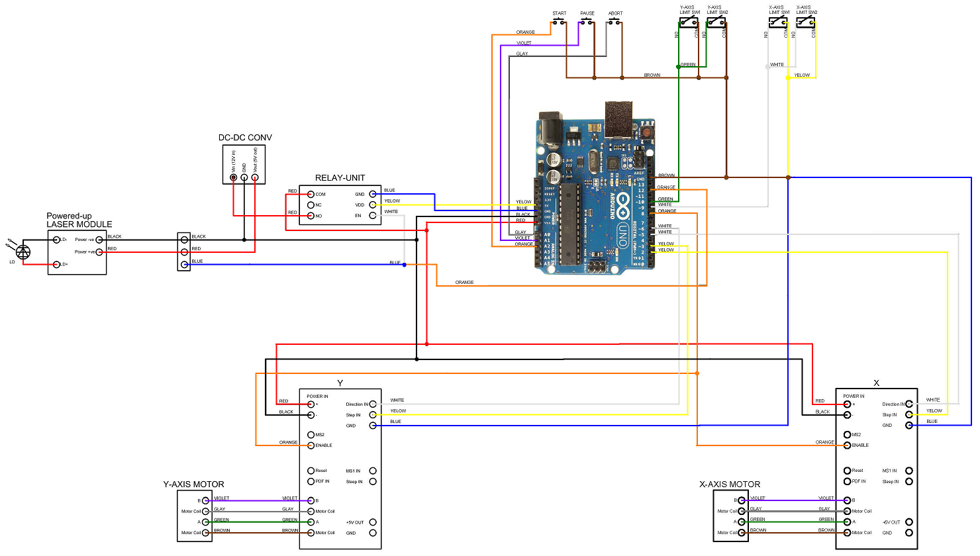Select the X-AXIS LIMIT SW1 switch symbol
This screenshot has height=556, width=980.
[x=778, y=22]
